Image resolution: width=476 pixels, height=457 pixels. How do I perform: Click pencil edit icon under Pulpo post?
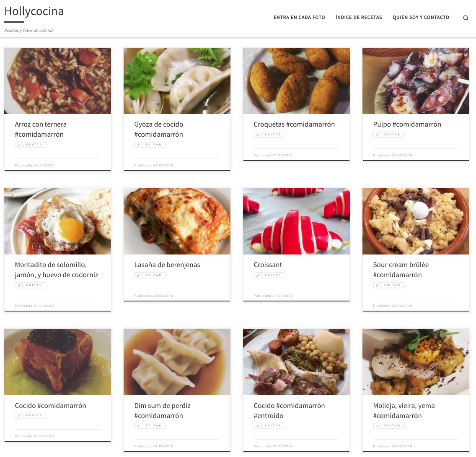[377, 135]
